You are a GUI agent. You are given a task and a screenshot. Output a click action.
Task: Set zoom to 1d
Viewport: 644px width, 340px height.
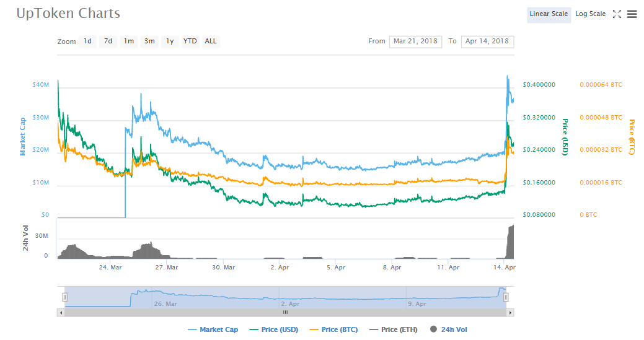click(87, 41)
